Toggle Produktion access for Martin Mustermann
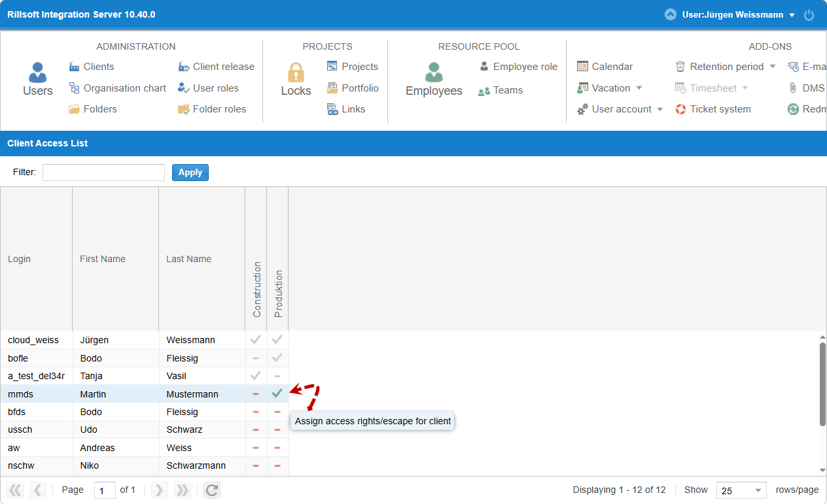 pos(277,394)
